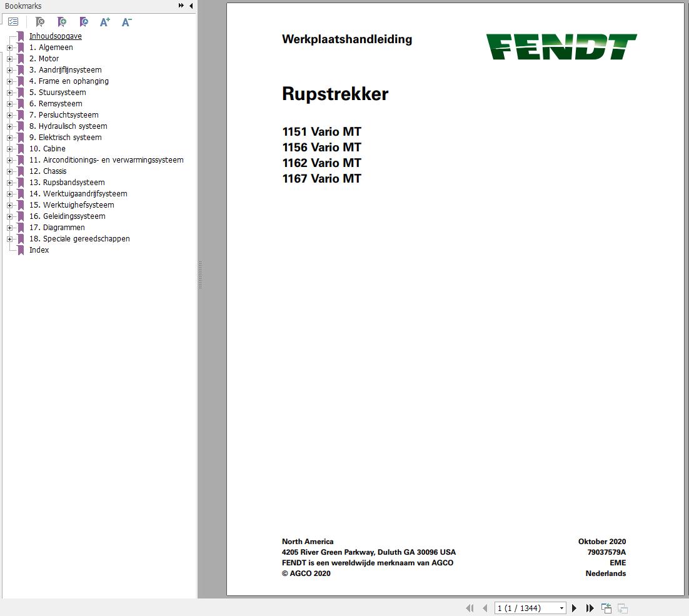This screenshot has height=616, width=689.
Task: Click the bookmark icon beside 10. Cabine
Action: 20,148
